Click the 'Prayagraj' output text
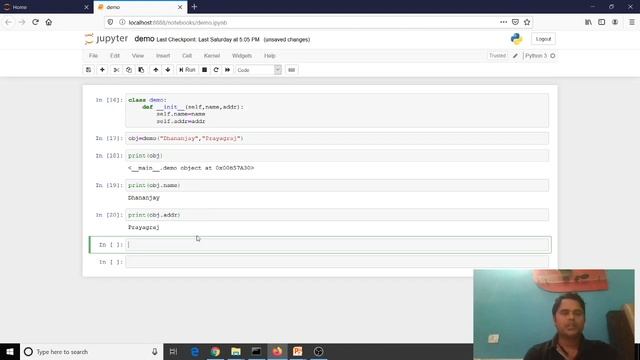This screenshot has width=640, height=360. pyautogui.click(x=144, y=227)
